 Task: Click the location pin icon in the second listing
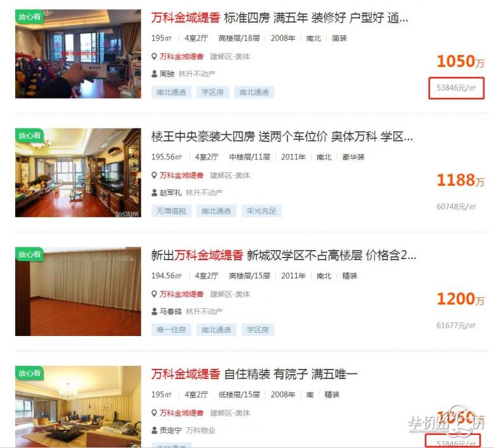[154, 175]
